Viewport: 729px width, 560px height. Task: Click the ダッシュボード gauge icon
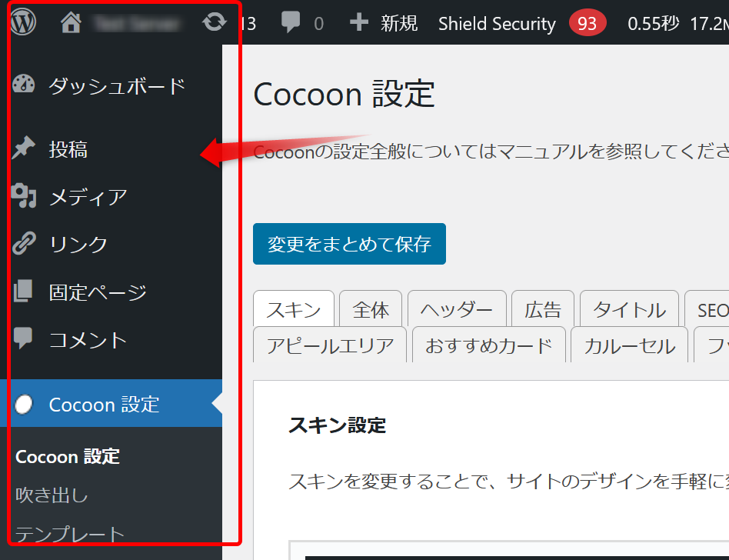[x=23, y=84]
